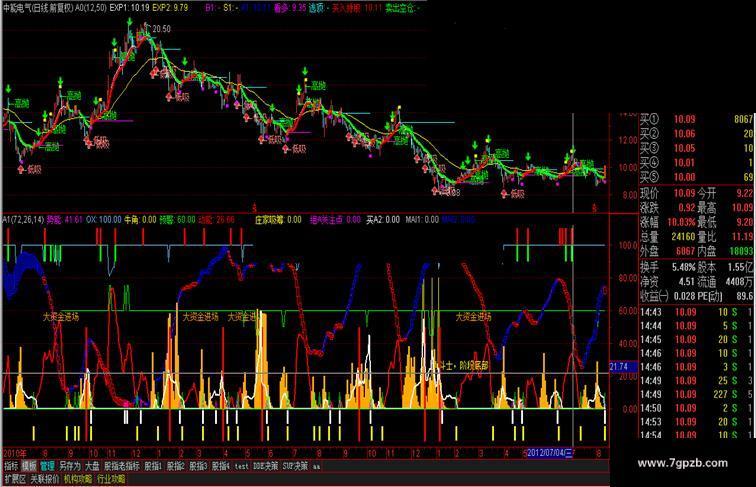This screenshot has height=487, width=756.
Task: Click the 总量 24160 value
Action: coord(683,237)
